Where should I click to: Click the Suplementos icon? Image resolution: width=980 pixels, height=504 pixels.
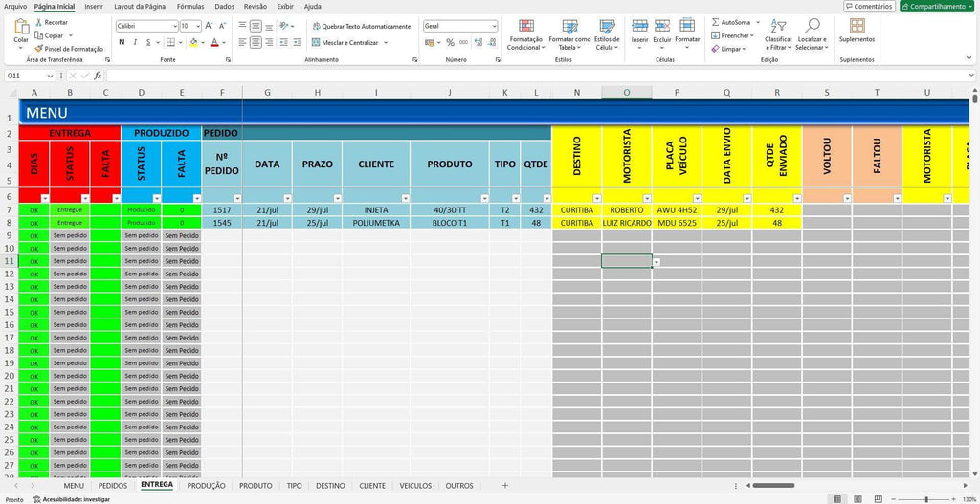(x=857, y=26)
